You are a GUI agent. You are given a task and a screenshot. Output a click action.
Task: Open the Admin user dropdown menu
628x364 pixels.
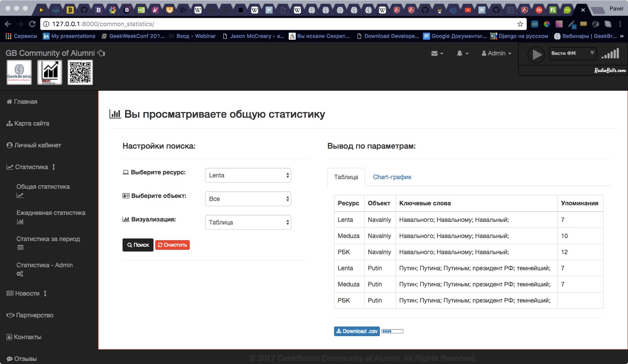coord(496,53)
